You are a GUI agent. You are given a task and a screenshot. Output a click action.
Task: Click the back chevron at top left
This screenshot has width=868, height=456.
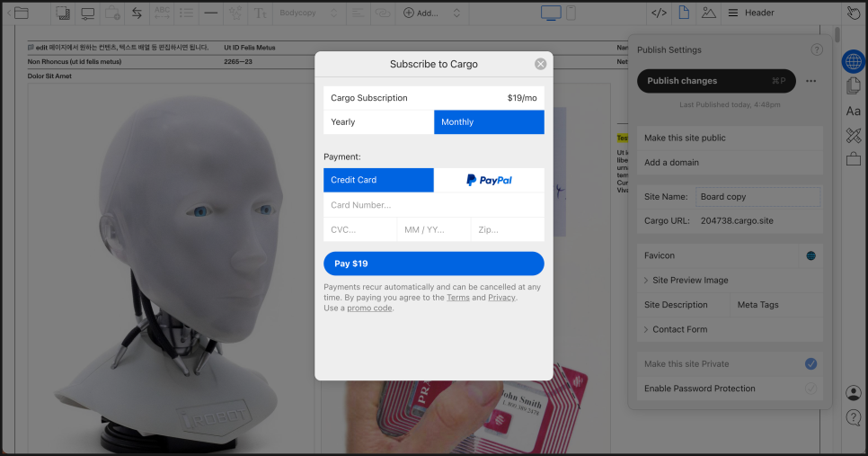(9, 13)
